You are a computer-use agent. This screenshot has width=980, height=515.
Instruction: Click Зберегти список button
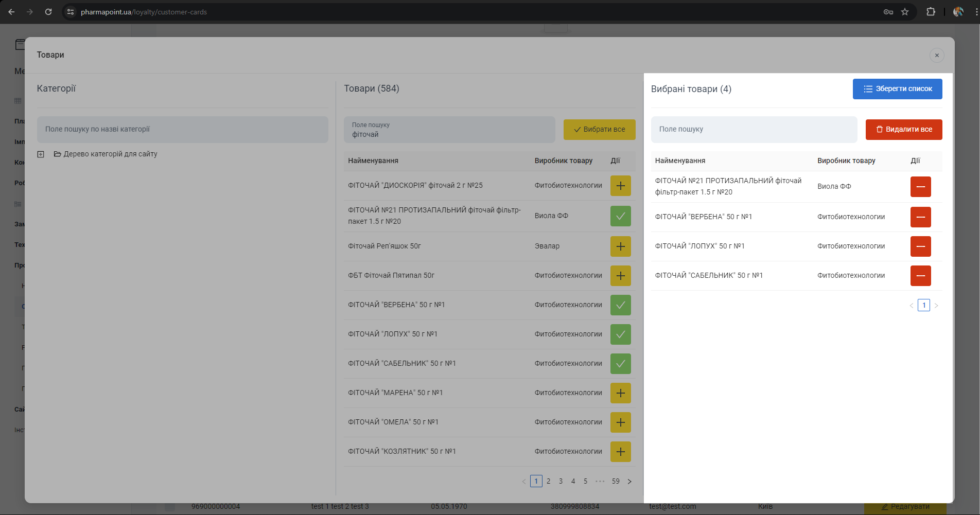click(x=897, y=89)
